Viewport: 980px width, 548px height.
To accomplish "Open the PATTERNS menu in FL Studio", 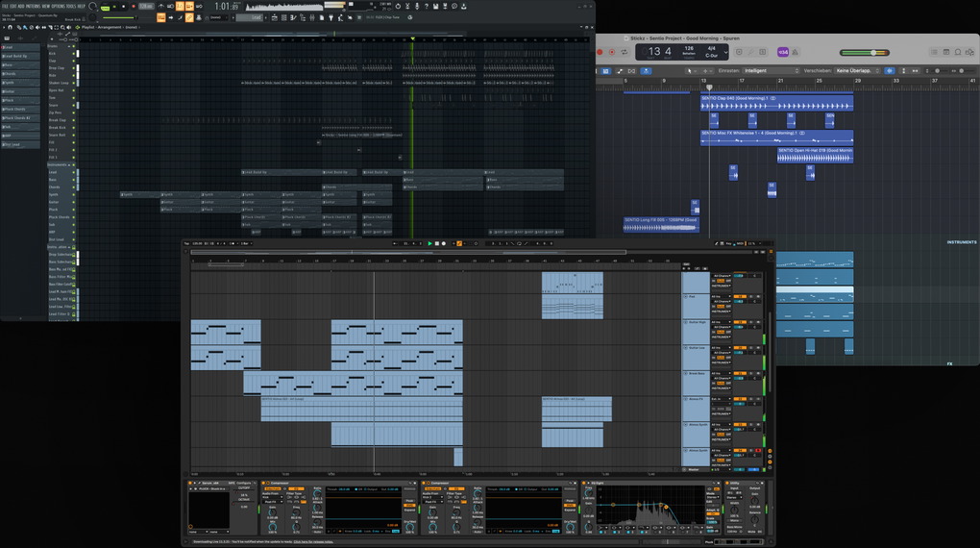I will pos(33,7).
